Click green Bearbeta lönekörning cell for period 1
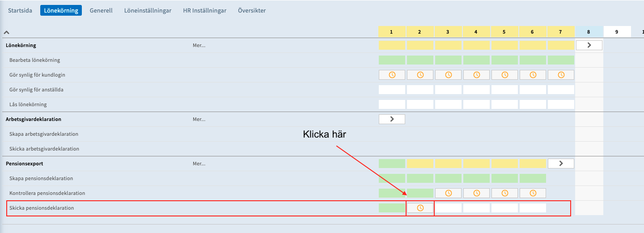This screenshot has width=644, height=233. (x=392, y=60)
